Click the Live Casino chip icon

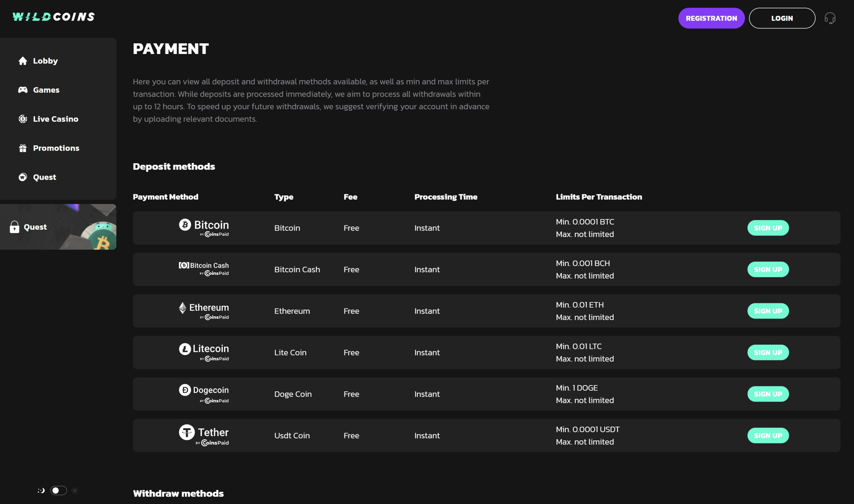(23, 119)
